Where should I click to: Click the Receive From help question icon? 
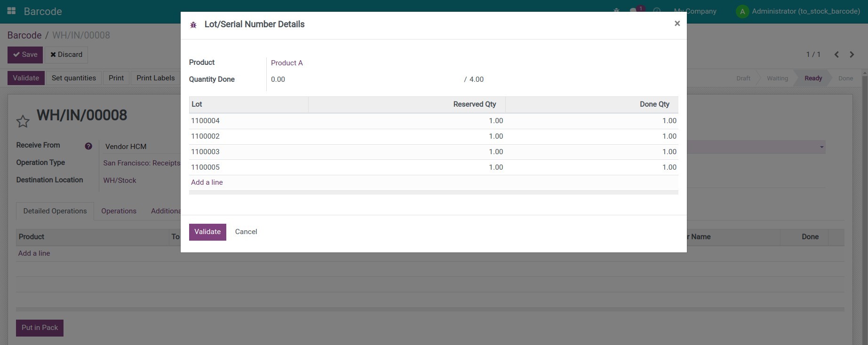pos(88,146)
